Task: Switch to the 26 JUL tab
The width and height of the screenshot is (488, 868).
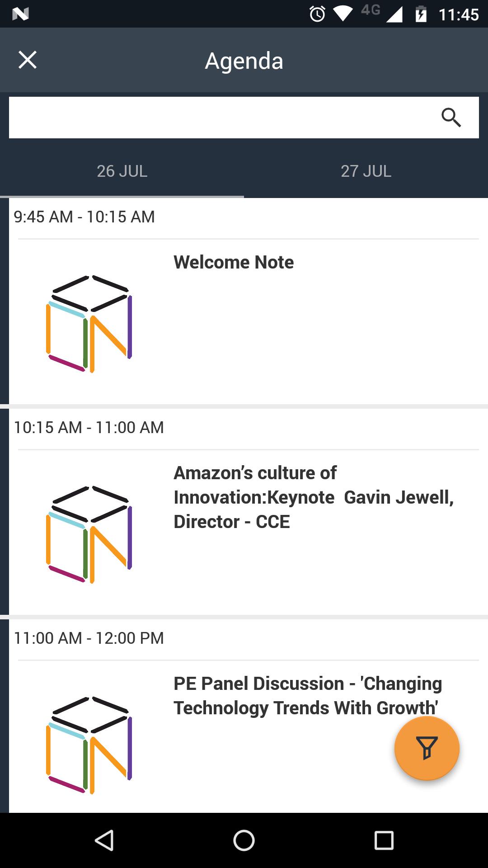Action: tap(122, 171)
